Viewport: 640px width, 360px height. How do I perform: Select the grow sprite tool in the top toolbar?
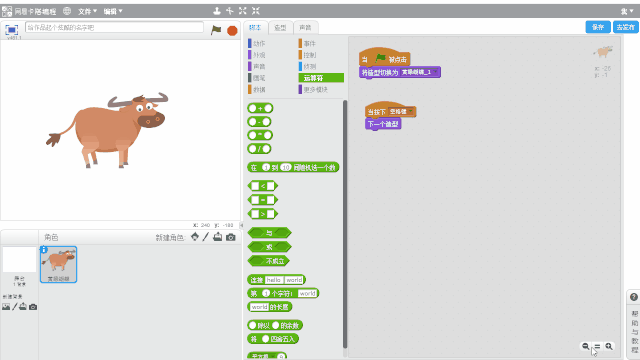pyautogui.click(x=242, y=11)
